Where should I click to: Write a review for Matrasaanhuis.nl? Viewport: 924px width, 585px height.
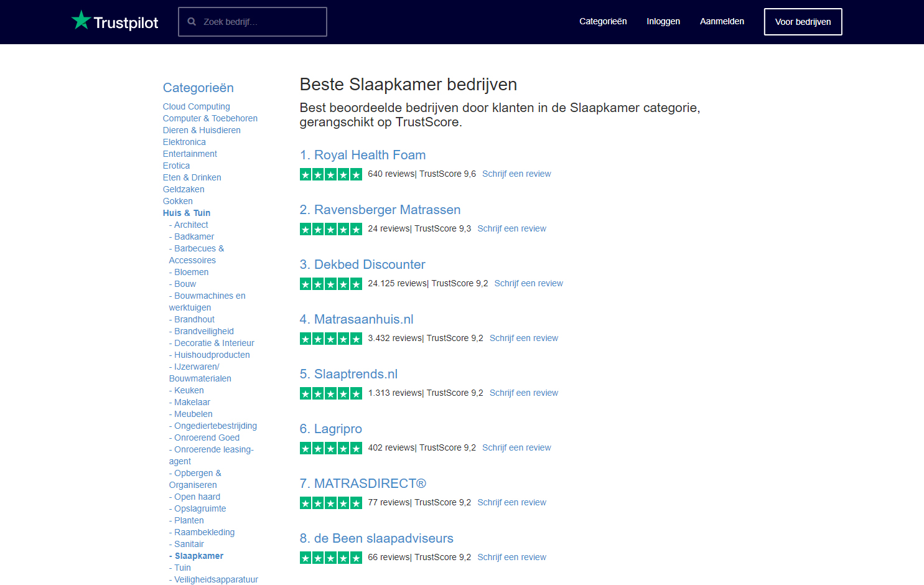pos(524,338)
